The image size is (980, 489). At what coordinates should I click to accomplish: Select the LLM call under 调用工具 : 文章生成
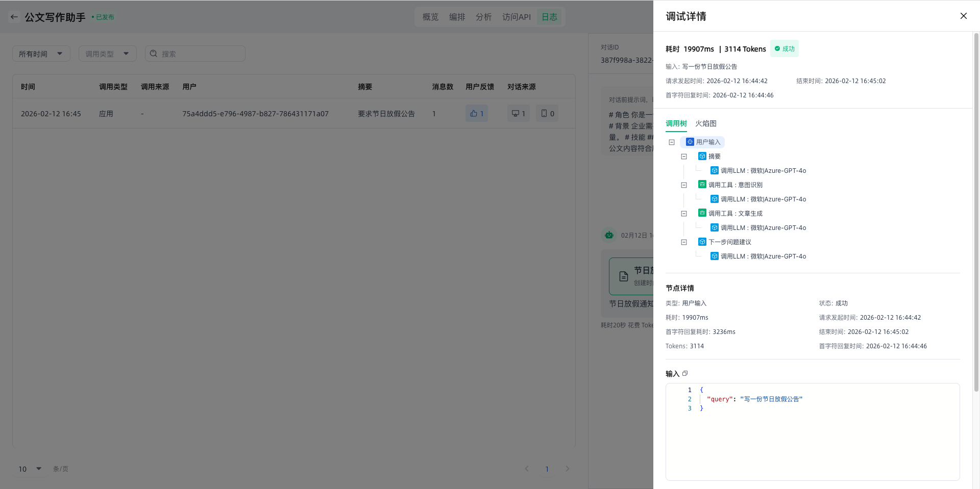[x=763, y=227]
